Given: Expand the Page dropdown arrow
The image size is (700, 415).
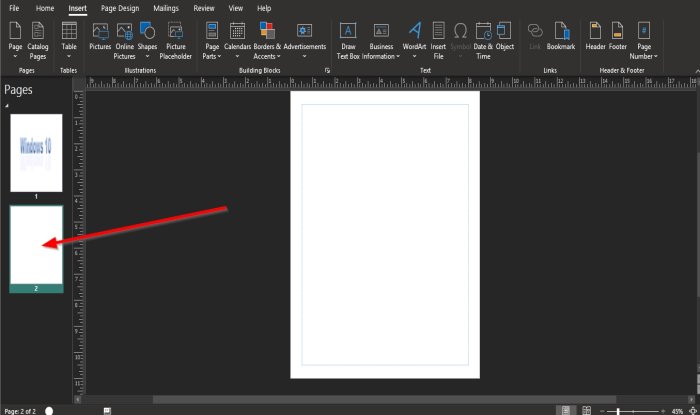Looking at the screenshot, I should click(15, 57).
